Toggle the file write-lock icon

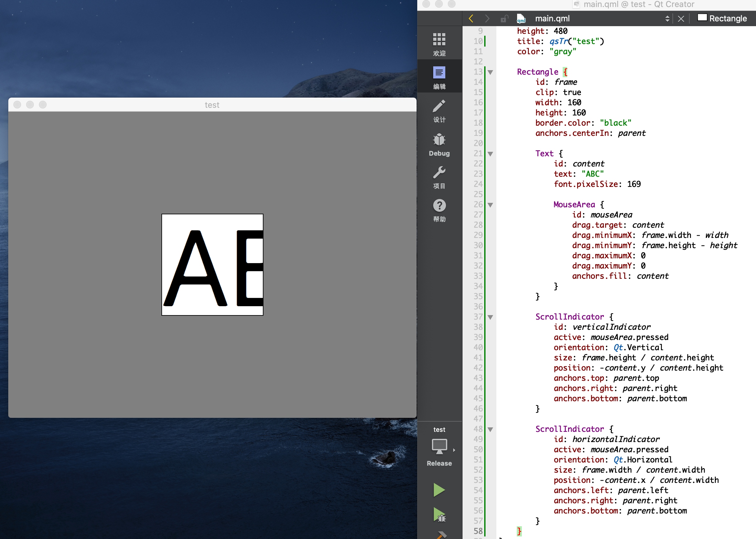click(x=504, y=18)
